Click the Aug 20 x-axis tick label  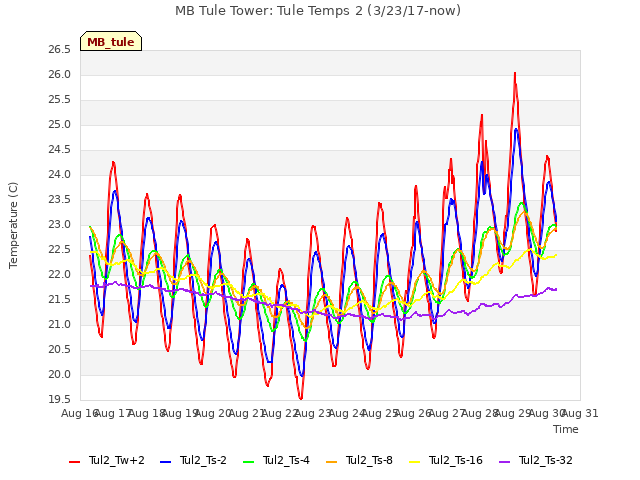click(213, 413)
